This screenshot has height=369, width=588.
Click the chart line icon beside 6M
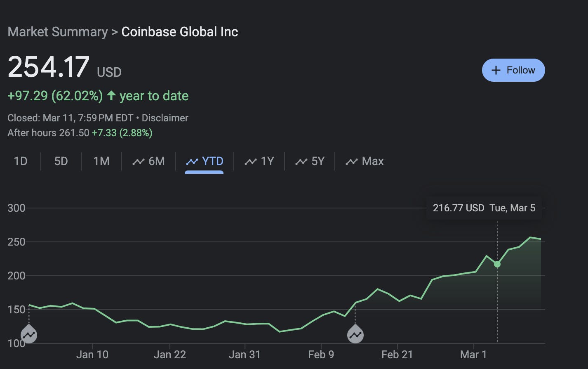tap(138, 161)
